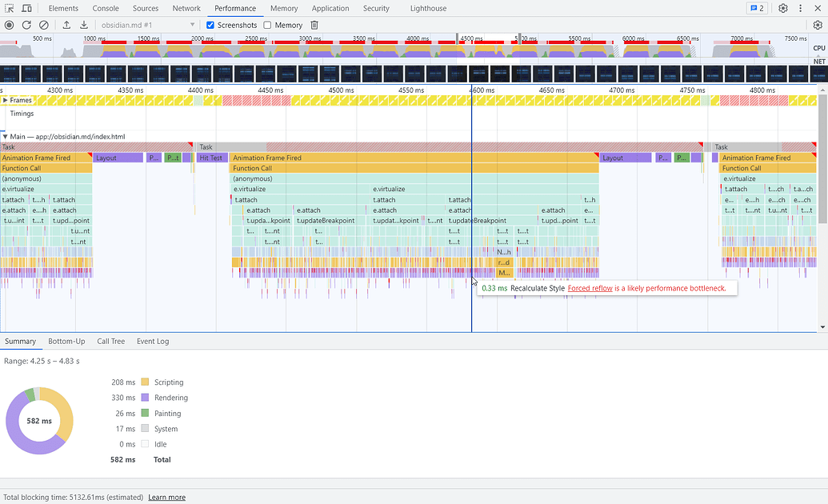Open the Event Log tab

tap(153, 342)
